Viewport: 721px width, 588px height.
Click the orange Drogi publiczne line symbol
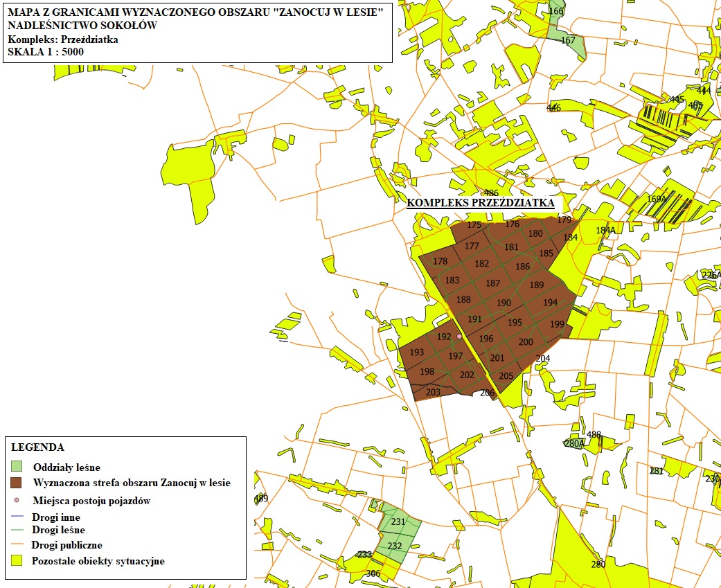17,545
